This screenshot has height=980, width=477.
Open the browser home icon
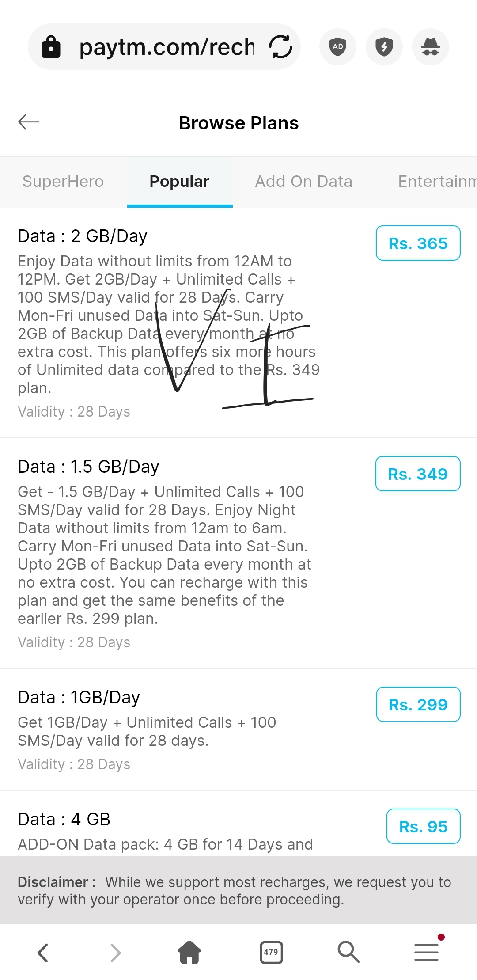pyautogui.click(x=189, y=952)
